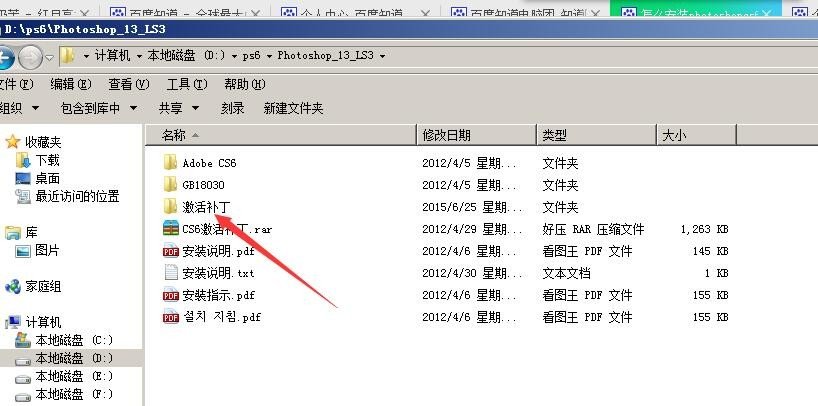Click the 库 libraries icon
The width and height of the screenshot is (818, 406).
[13, 233]
